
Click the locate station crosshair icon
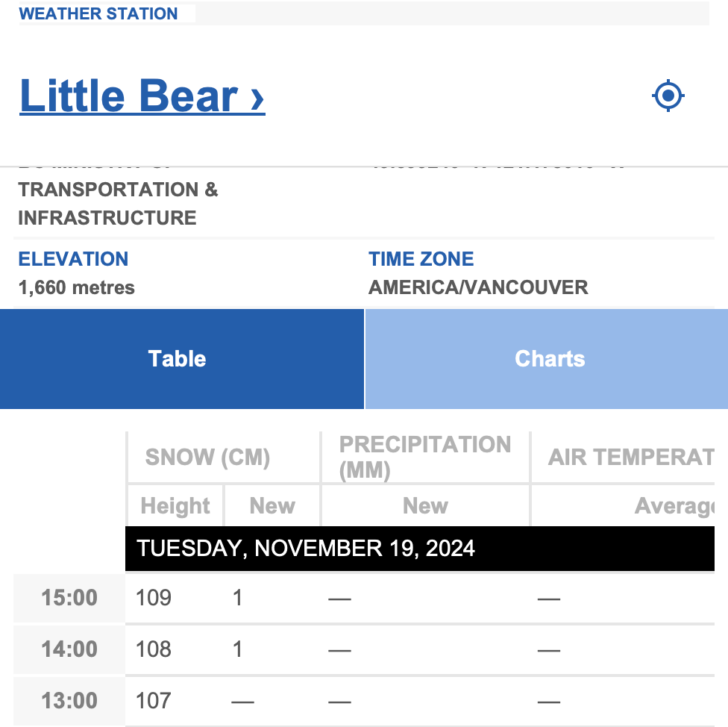[x=668, y=96]
